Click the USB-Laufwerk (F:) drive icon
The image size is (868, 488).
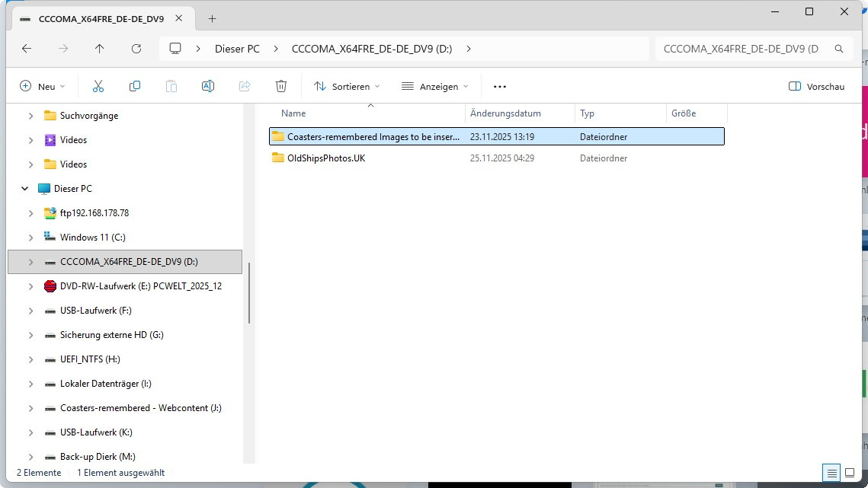point(50,311)
